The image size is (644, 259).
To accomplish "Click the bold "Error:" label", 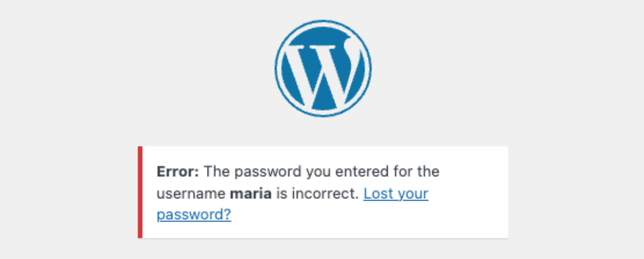I will (x=178, y=171).
